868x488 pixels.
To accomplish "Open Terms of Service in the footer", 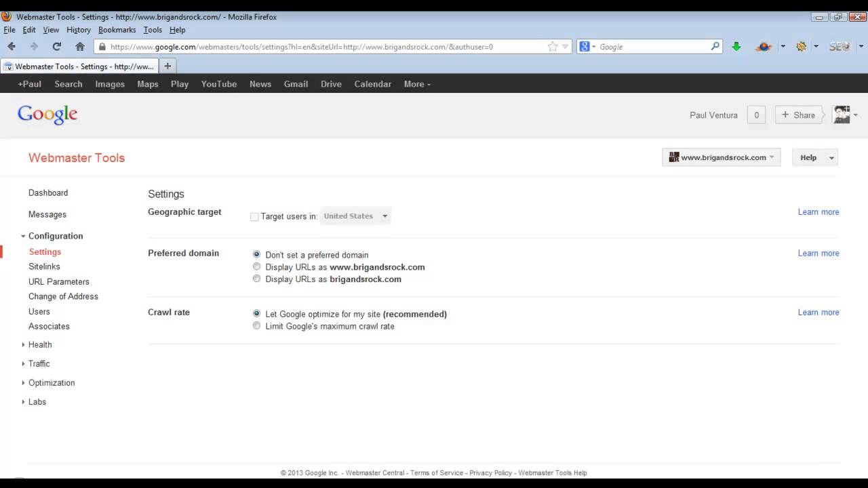I will 437,473.
